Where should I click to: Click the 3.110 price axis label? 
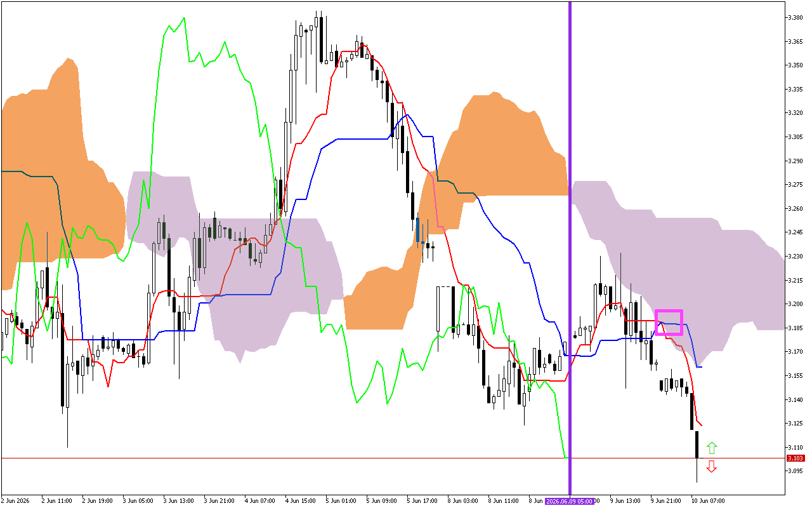pos(795,447)
